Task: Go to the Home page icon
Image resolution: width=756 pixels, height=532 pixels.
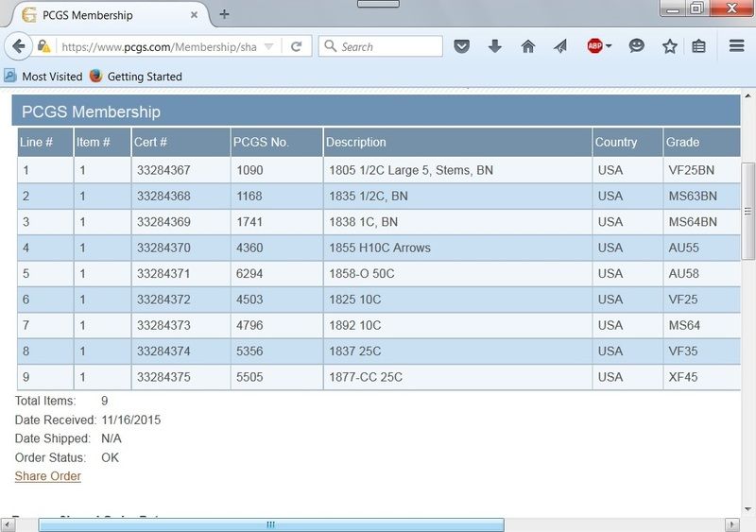Action: [528, 46]
